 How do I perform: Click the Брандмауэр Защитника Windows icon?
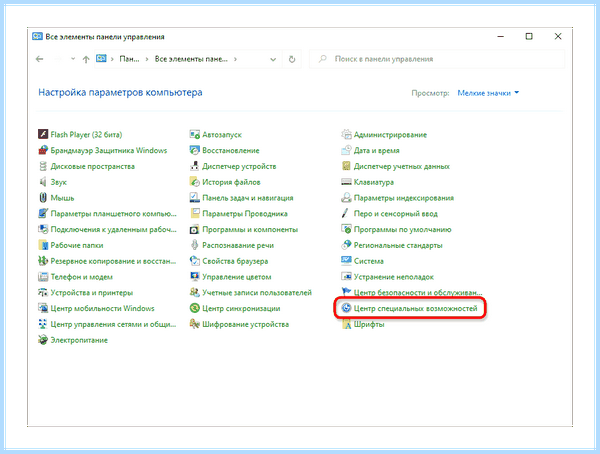(x=42, y=150)
